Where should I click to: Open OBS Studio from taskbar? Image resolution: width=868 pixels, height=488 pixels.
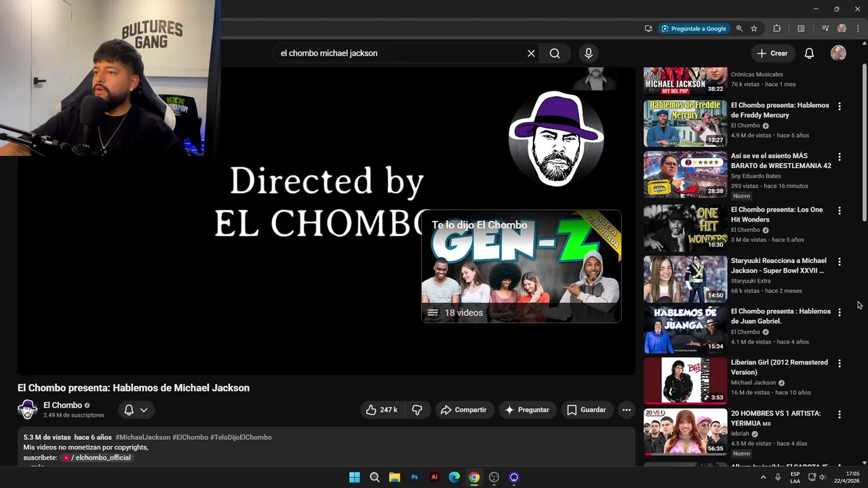(494, 477)
